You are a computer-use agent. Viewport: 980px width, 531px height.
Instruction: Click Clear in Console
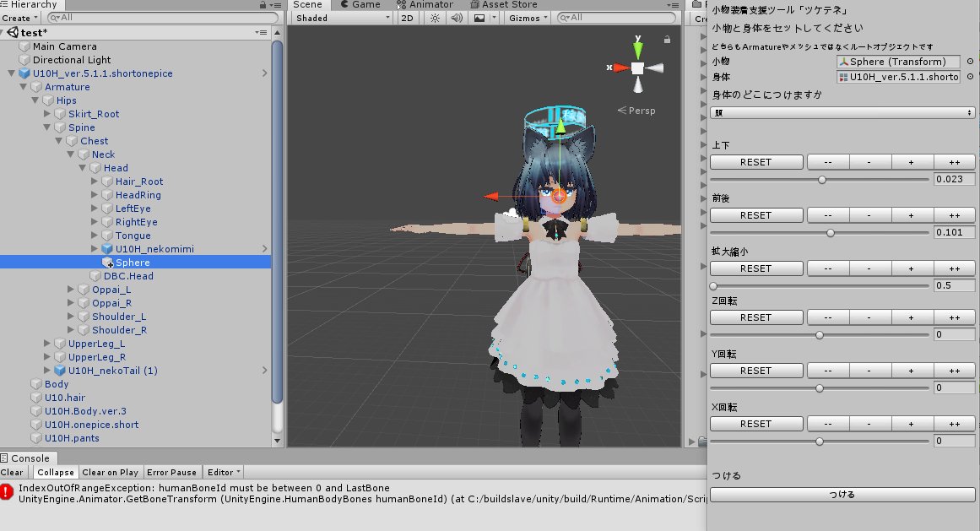coord(12,472)
